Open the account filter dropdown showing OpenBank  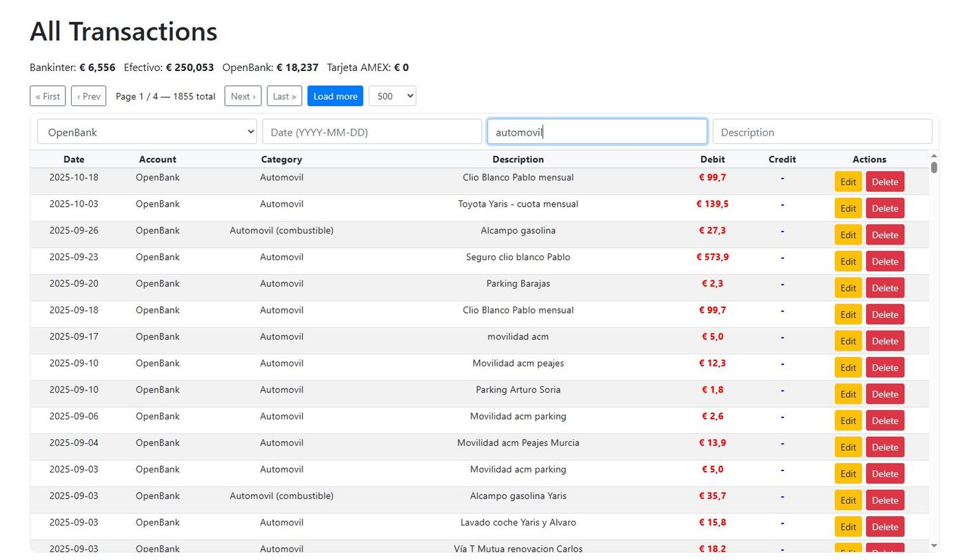[x=146, y=131]
